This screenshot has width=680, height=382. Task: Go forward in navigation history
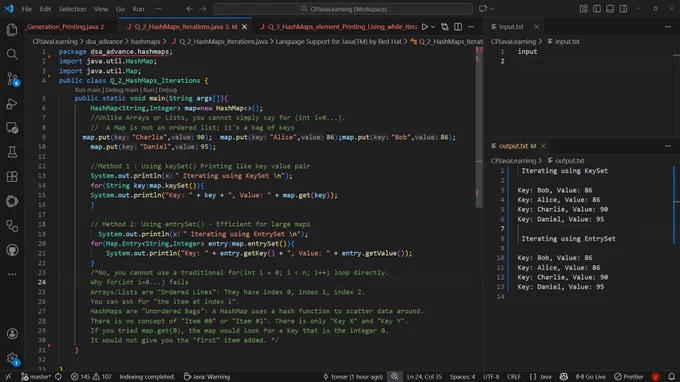pos(203,9)
